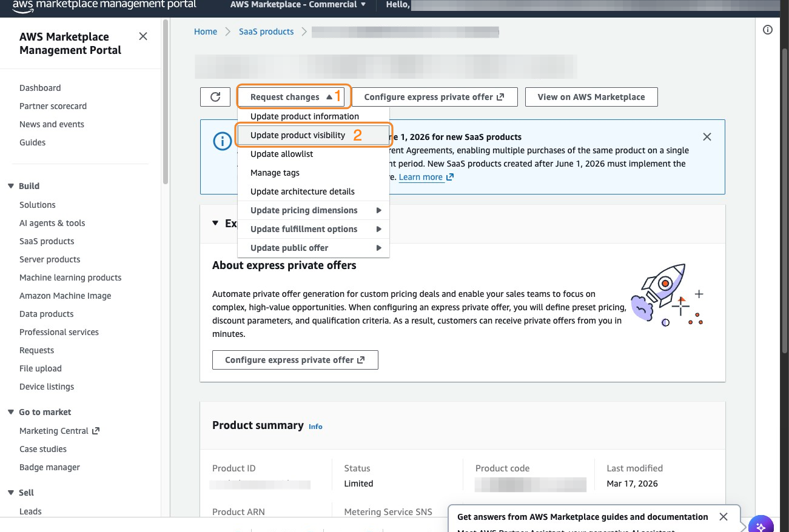Choose Update allowlist from the menu
Screen dimensions: 789x532
[x=313, y=154]
